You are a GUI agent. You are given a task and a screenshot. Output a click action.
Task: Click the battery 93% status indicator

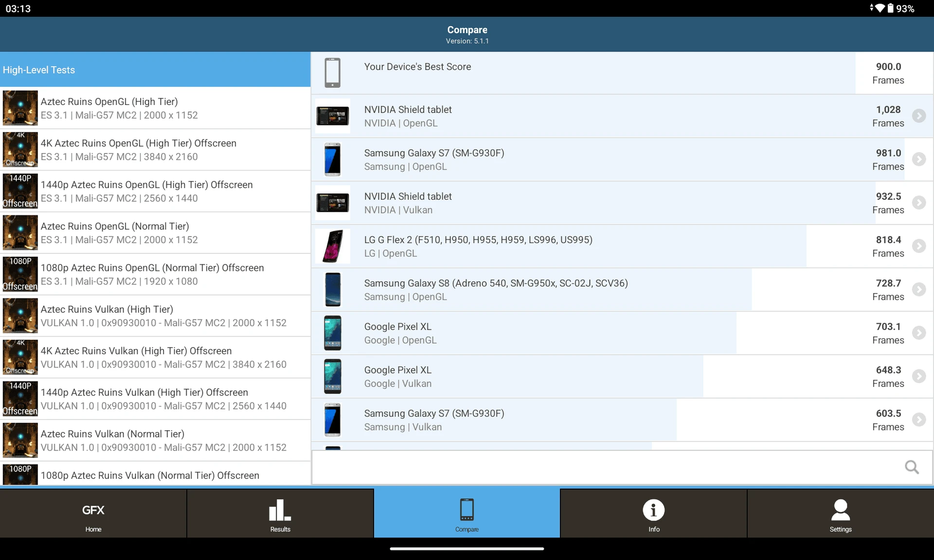pos(900,8)
